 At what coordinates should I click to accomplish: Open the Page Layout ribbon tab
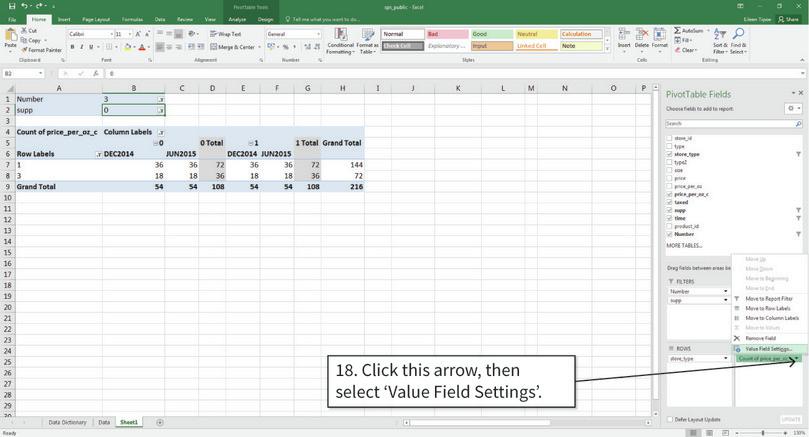[x=96, y=19]
